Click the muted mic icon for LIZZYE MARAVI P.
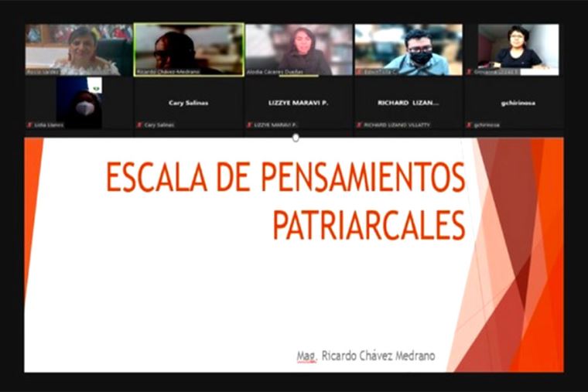588x392 pixels. [249, 124]
